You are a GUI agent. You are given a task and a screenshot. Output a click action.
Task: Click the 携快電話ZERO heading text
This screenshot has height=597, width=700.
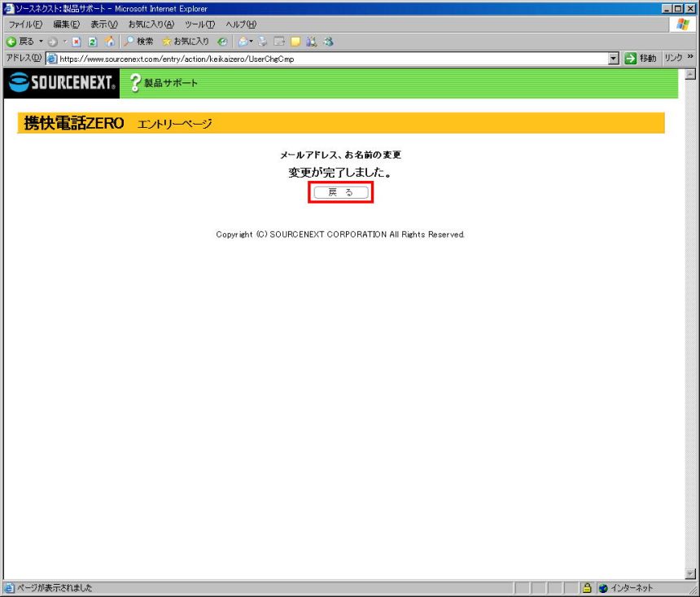click(x=73, y=123)
